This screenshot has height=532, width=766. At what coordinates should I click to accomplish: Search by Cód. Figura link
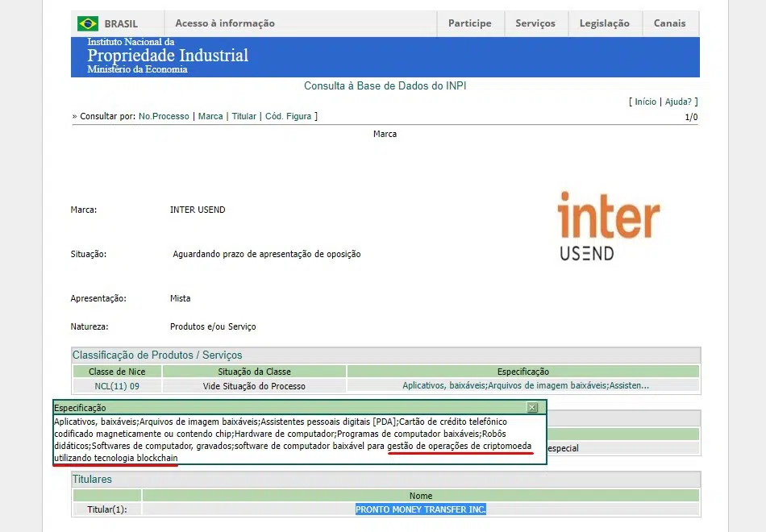(288, 116)
